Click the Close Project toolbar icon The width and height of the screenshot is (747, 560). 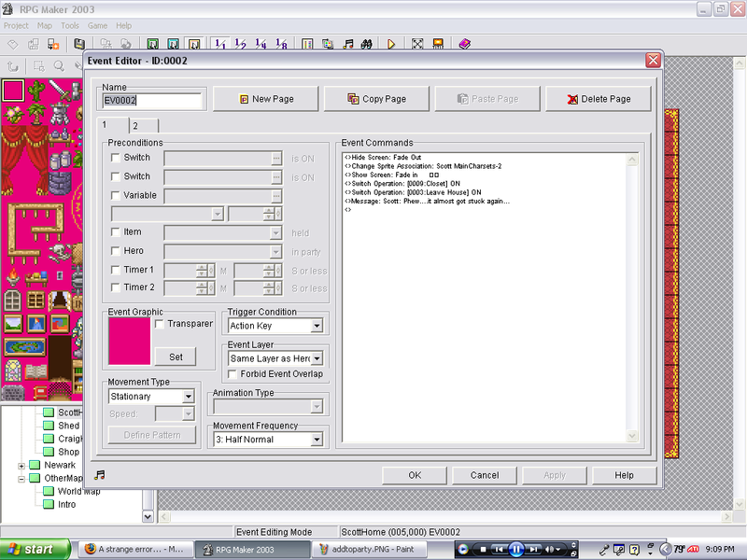click(x=53, y=44)
